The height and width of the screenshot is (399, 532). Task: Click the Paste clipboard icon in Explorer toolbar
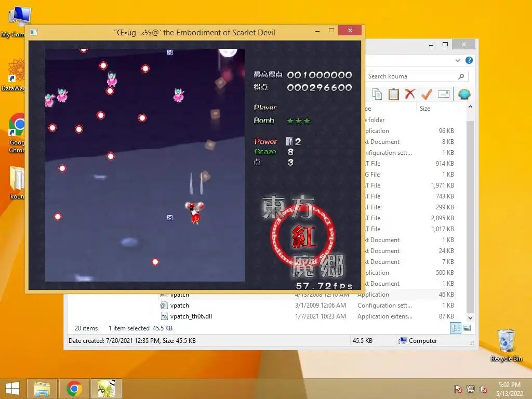click(394, 94)
